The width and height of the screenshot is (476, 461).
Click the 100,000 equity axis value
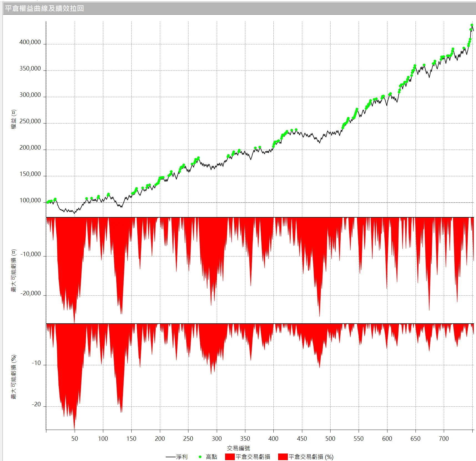30,200
